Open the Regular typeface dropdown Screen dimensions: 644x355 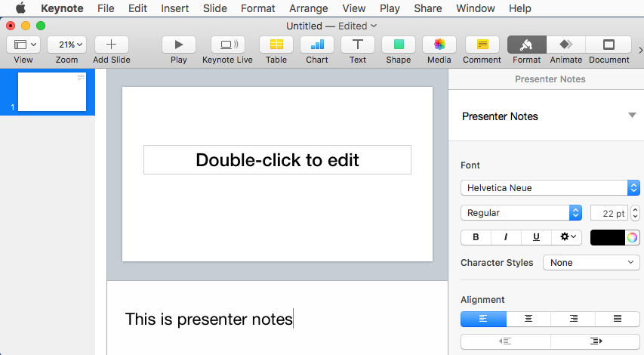521,212
